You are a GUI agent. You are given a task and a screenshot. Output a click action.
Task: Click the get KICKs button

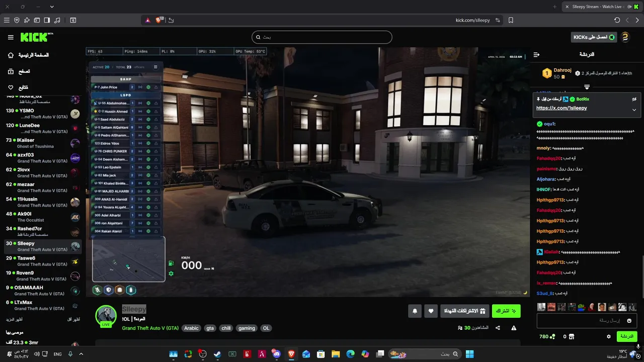tap(594, 37)
